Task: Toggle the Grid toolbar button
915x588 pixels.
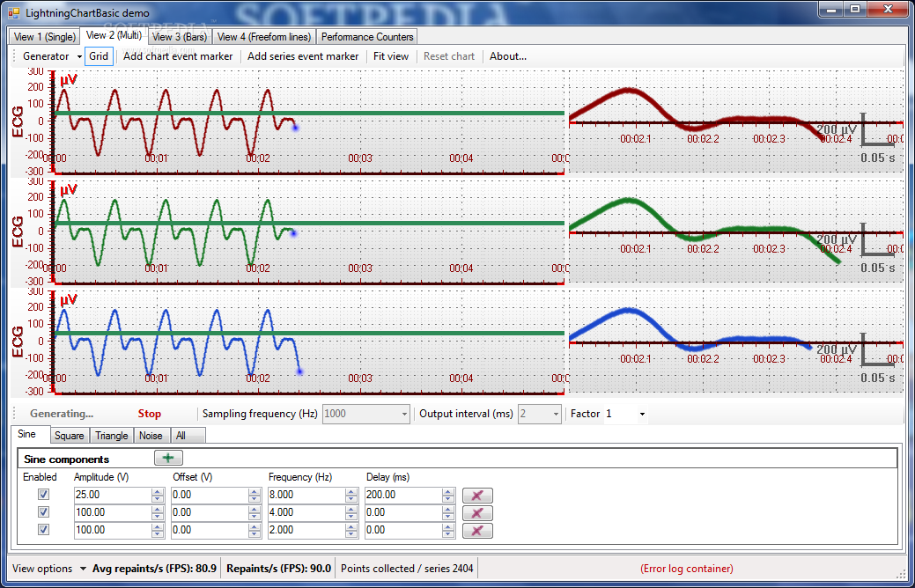Action: point(99,56)
